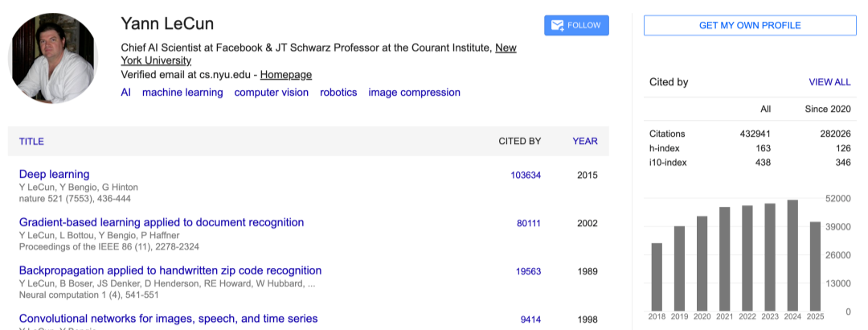Open the Deep learning paper
Viewport: 868px width, 330px height.
coord(54,175)
